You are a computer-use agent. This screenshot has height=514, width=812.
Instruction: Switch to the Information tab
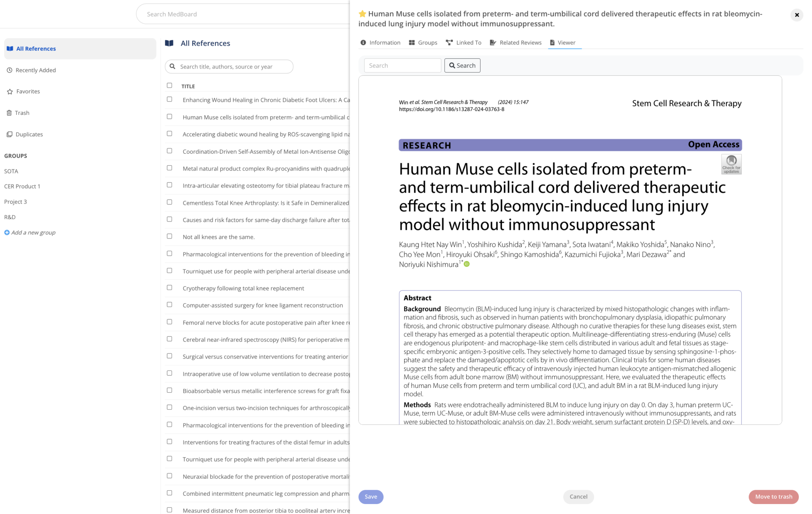[380, 42]
